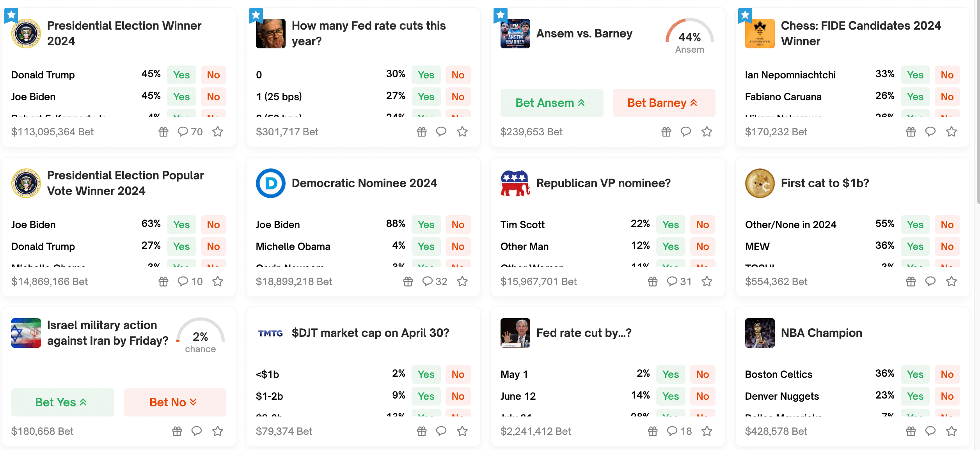The image size is (980, 450).
Task: Favorite the Fed rate cuts market star
Action: point(462,132)
